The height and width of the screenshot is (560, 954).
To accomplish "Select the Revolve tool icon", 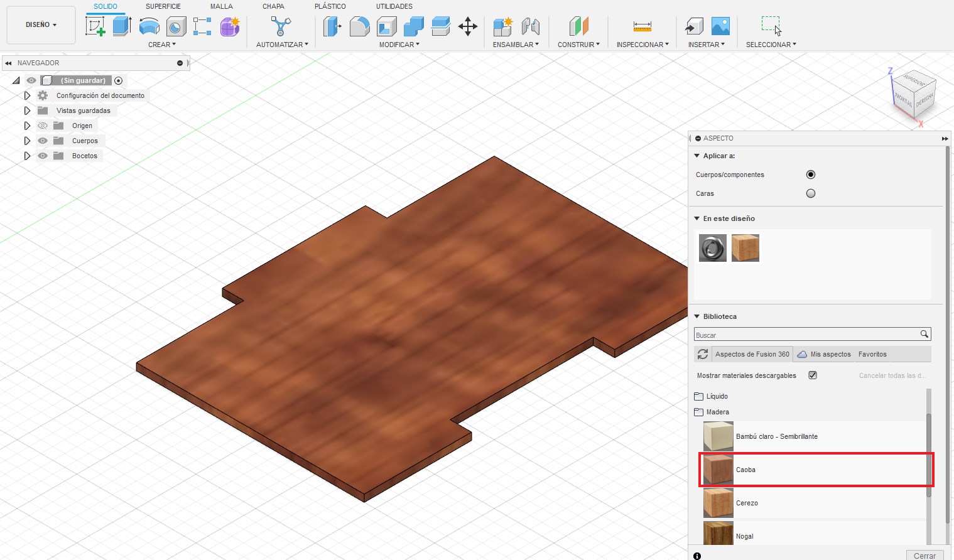I will click(x=149, y=26).
